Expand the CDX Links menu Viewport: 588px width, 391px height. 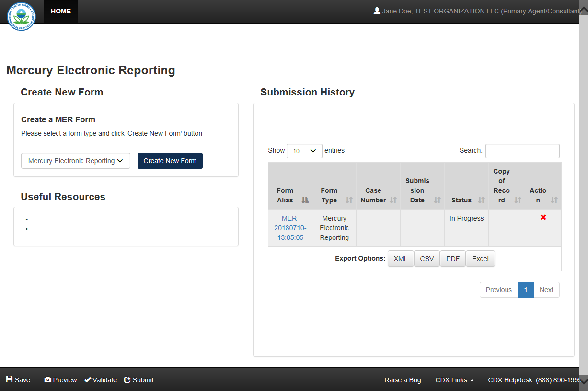coord(454,380)
